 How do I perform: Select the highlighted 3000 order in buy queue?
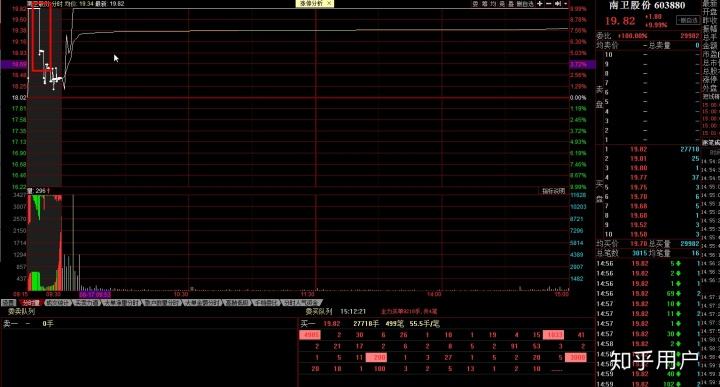(576, 358)
